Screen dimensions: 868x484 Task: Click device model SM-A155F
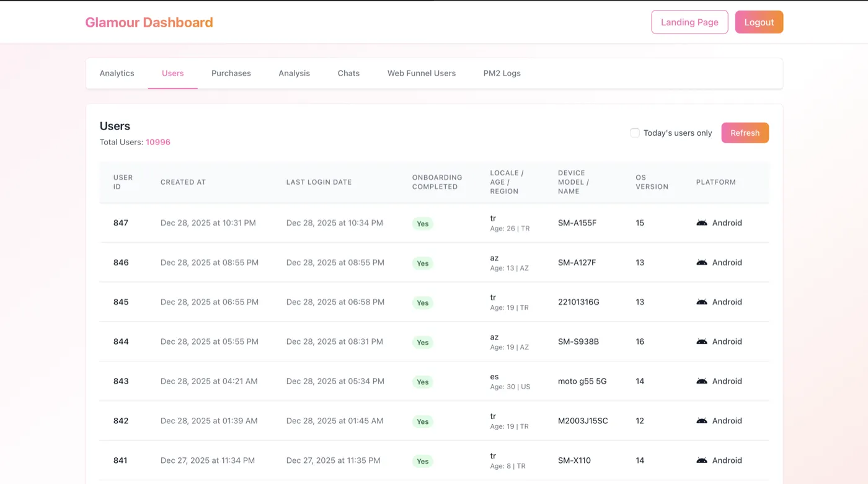[577, 223]
